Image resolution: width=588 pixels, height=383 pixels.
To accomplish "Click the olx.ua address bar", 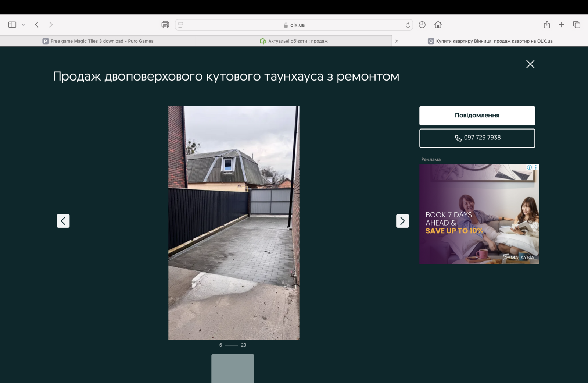I will tap(294, 25).
